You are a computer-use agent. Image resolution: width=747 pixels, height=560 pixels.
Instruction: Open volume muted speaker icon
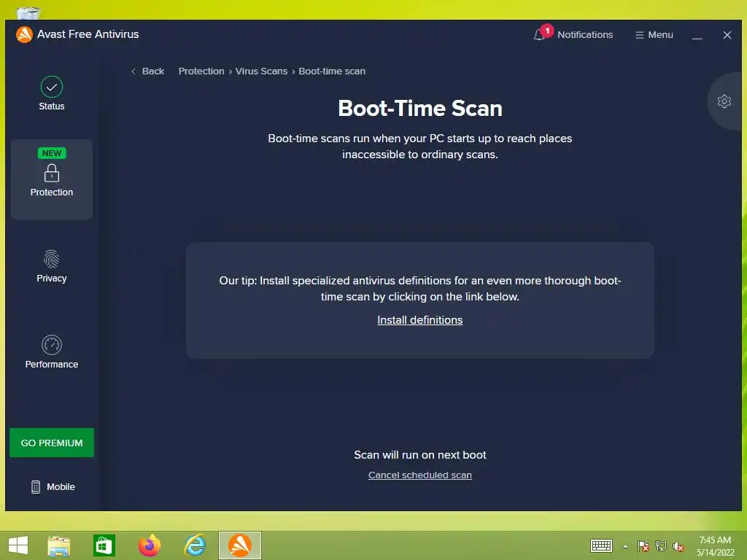[x=678, y=546]
